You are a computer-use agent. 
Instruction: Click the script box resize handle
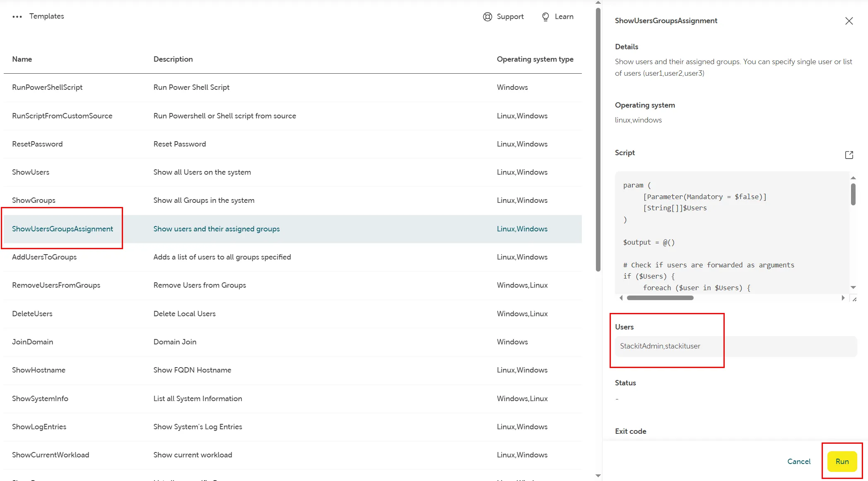(x=854, y=299)
